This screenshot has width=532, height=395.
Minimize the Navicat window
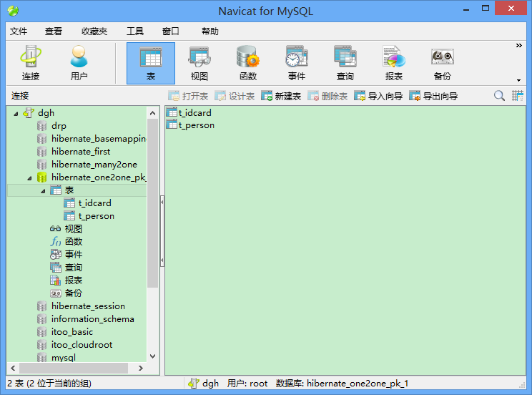tap(466, 9)
